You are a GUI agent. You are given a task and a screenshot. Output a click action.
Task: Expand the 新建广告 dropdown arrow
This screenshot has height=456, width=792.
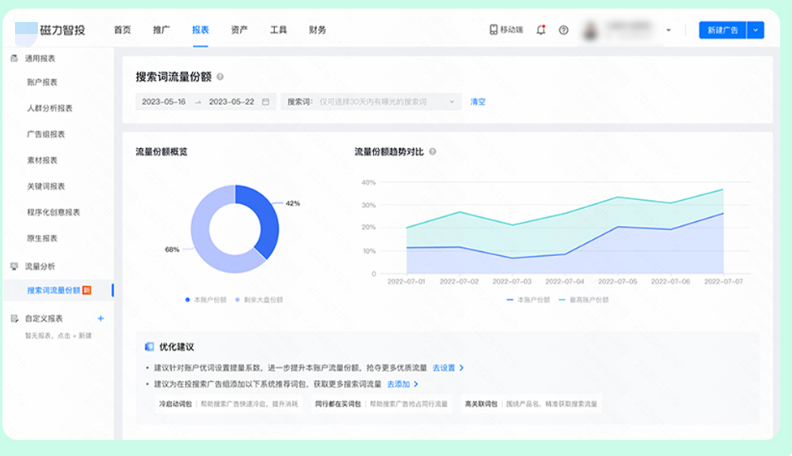coord(755,30)
